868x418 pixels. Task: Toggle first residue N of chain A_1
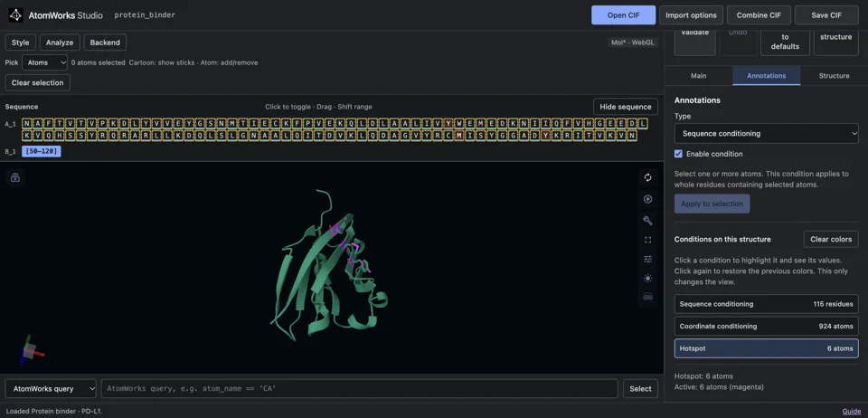tap(26, 123)
